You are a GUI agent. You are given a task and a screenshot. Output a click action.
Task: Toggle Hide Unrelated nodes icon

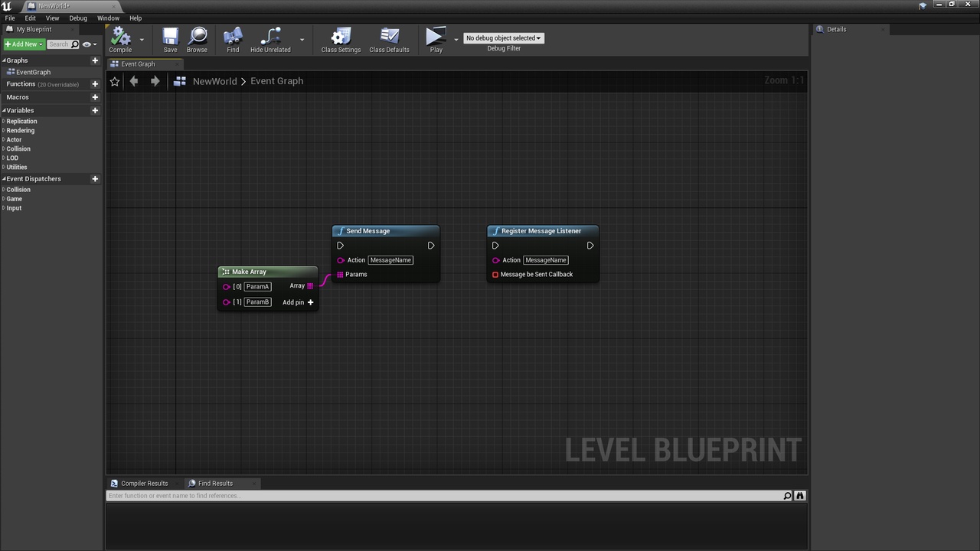(x=270, y=36)
